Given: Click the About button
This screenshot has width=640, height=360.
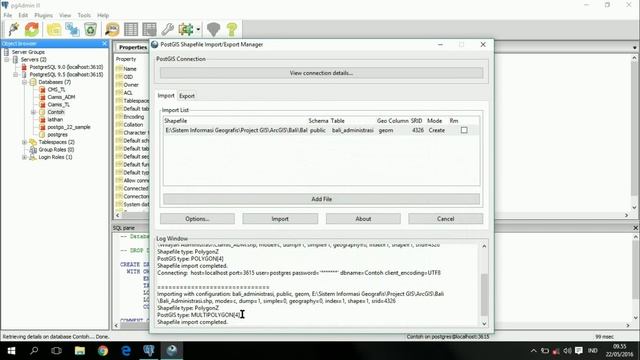Looking at the screenshot, I should coord(363,219).
